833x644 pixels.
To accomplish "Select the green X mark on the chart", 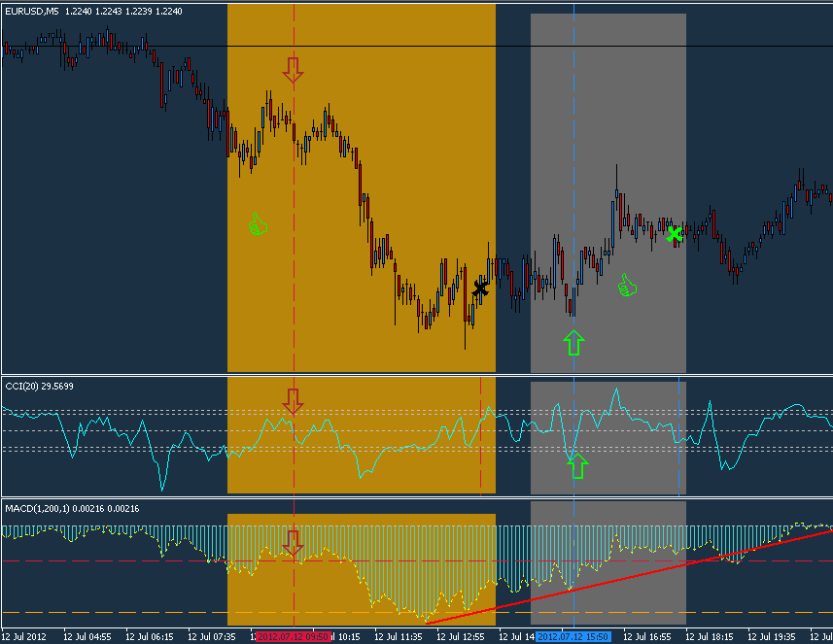I will (675, 234).
